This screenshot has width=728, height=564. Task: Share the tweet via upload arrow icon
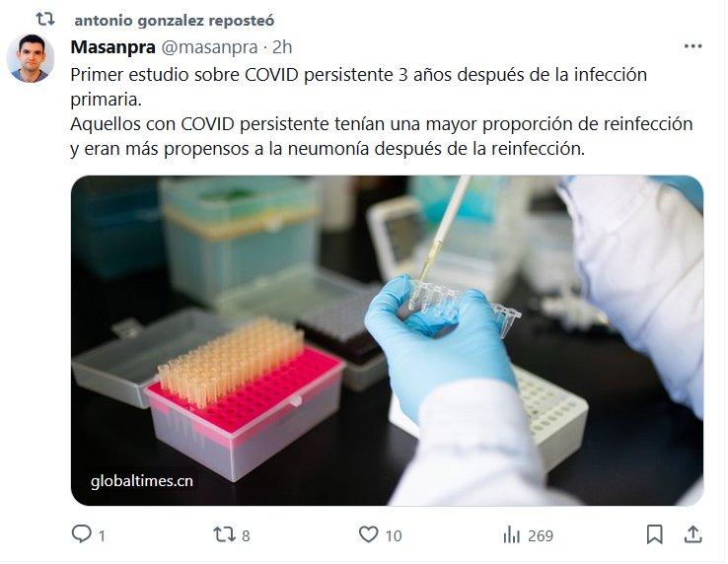(x=692, y=534)
